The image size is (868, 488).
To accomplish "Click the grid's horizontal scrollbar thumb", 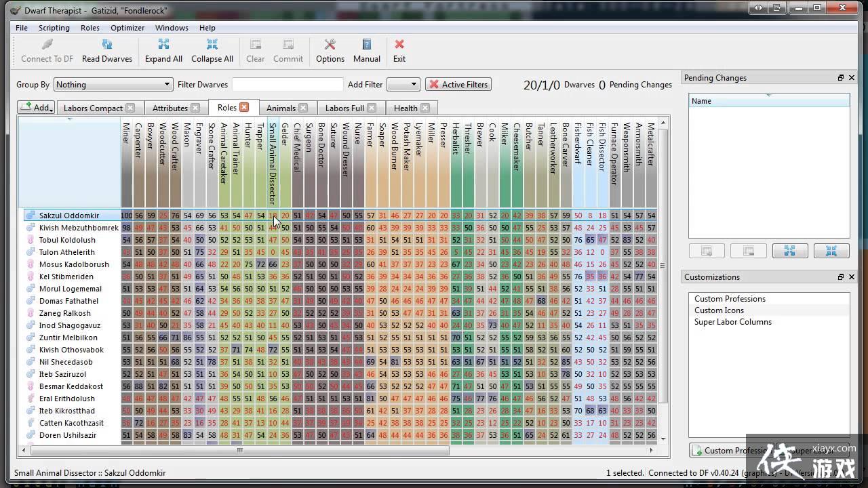I will coord(238,450).
